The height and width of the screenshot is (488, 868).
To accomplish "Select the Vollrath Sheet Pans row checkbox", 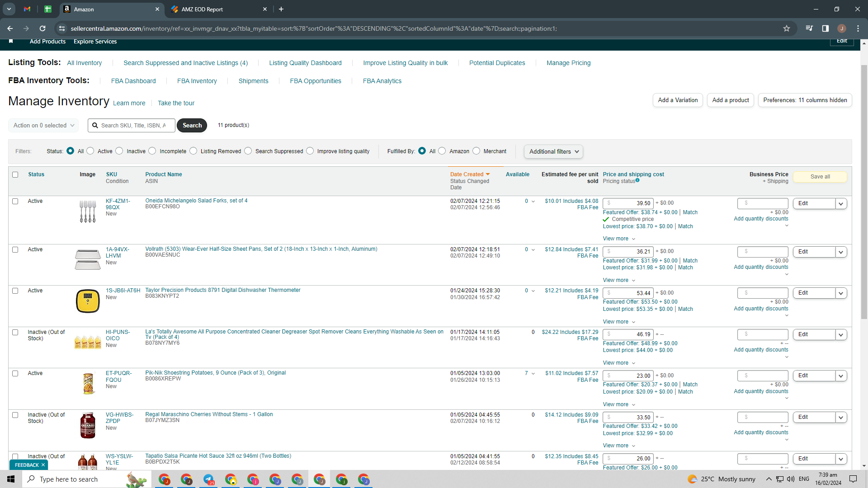I will pos(15,250).
